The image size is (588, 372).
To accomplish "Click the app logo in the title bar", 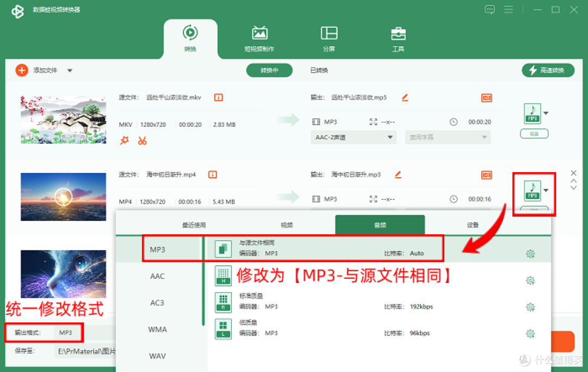I will point(17,11).
